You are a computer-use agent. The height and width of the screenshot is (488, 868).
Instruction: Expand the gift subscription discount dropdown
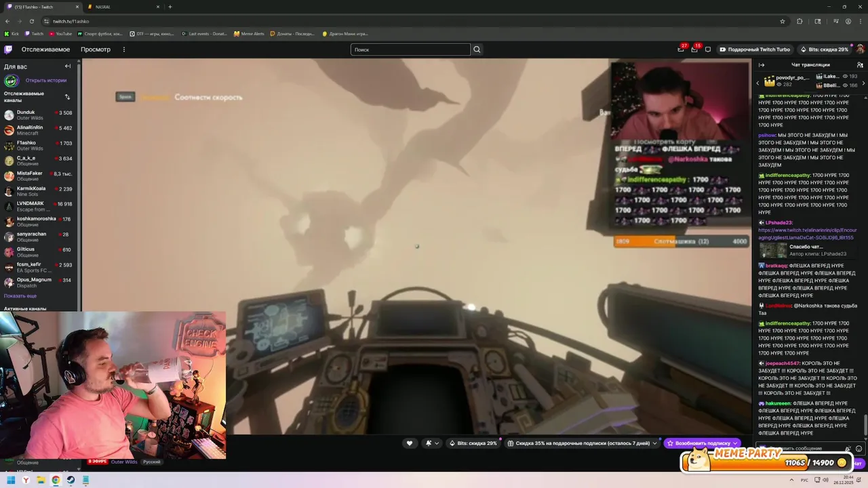pos(654,443)
